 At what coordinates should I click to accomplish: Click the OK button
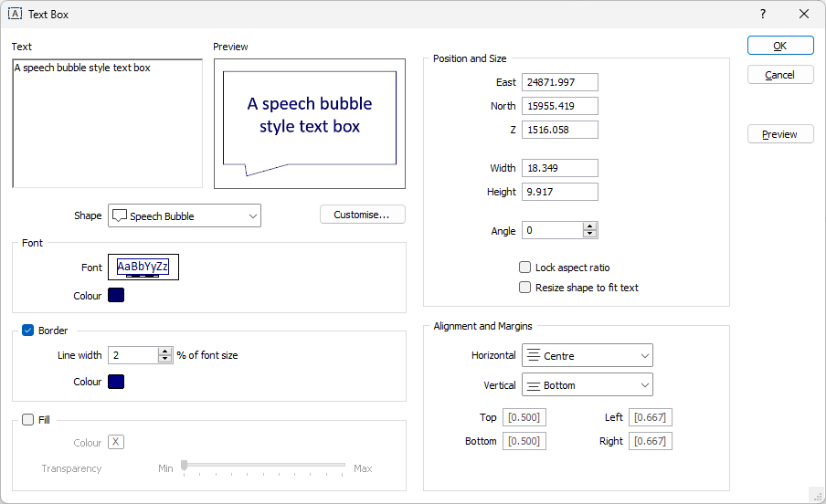pyautogui.click(x=780, y=46)
